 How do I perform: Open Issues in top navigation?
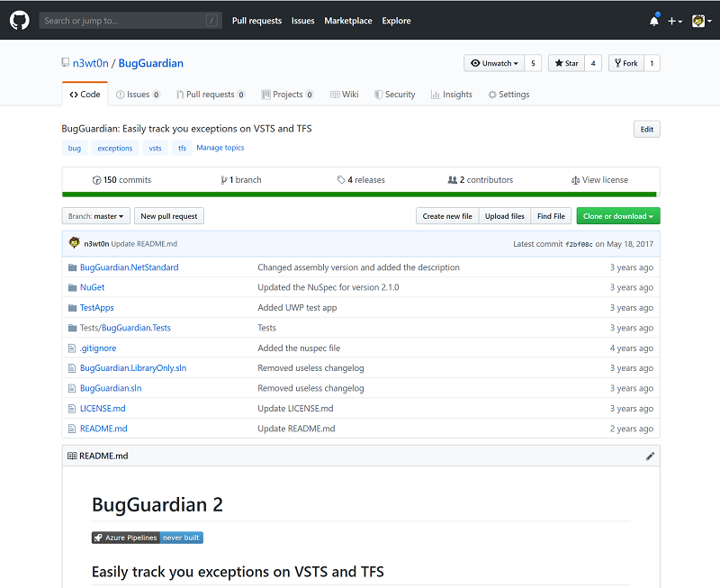[302, 21]
